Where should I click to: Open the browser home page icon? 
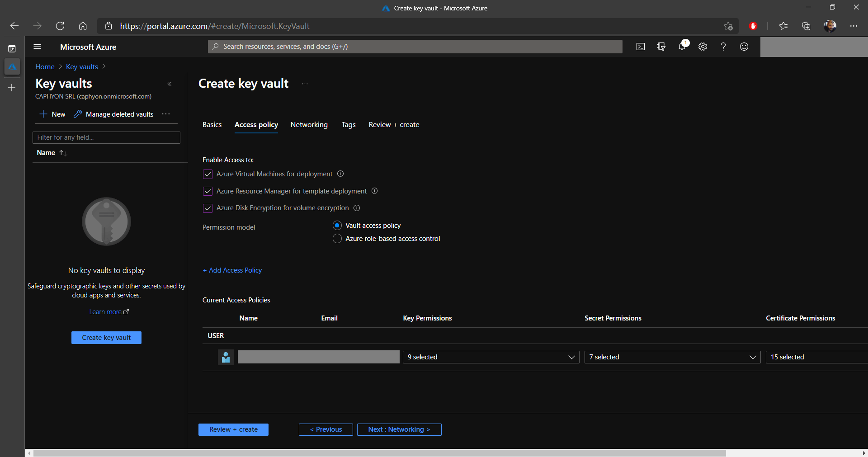(x=83, y=26)
